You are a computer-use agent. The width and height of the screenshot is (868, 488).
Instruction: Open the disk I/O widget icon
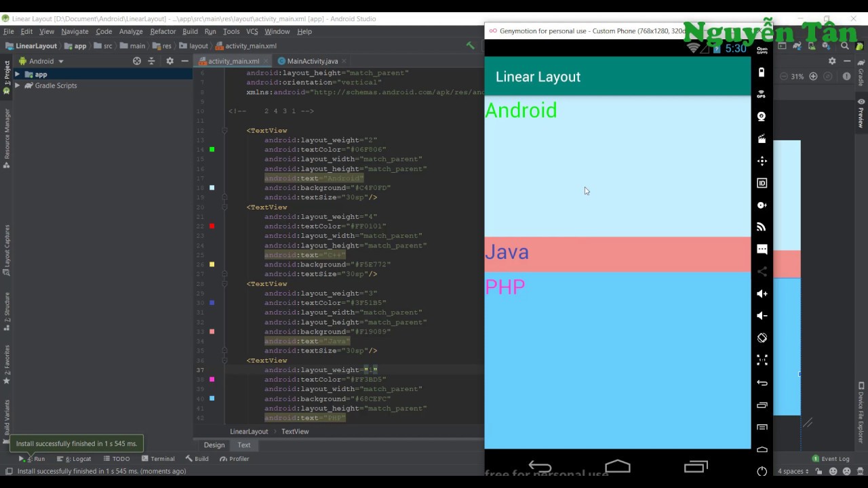[x=762, y=205]
